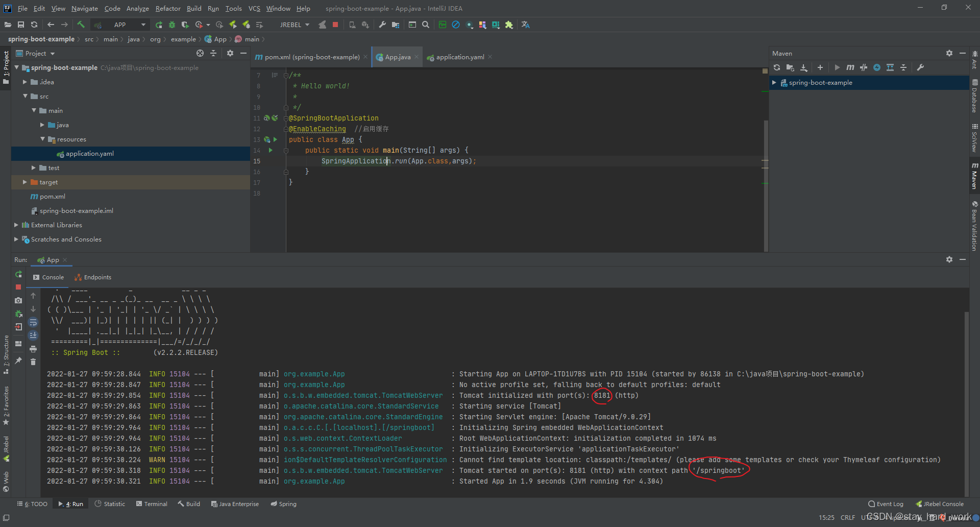The height and width of the screenshot is (527, 980).
Task: Open the JREBEL dropdown
Action: [295, 25]
